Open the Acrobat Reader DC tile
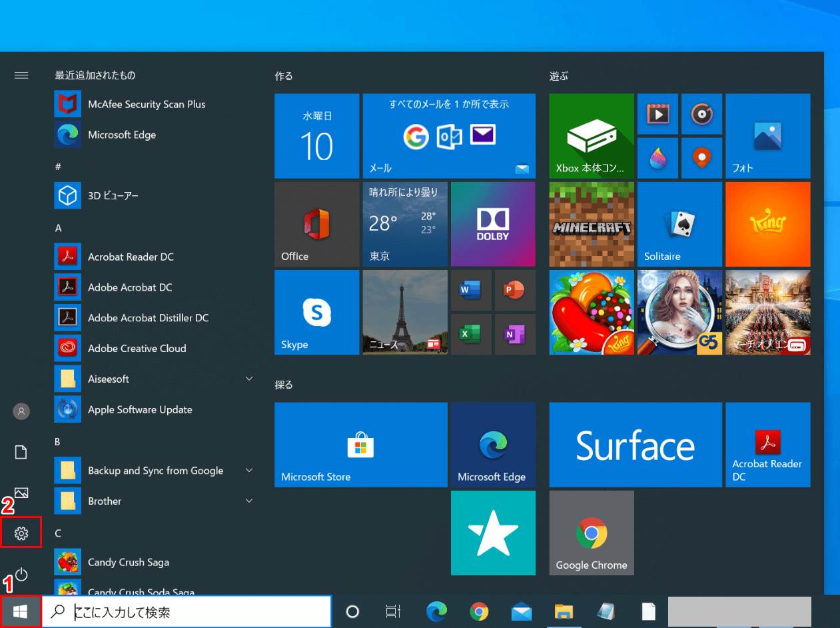Image resolution: width=840 pixels, height=628 pixels. click(x=768, y=445)
